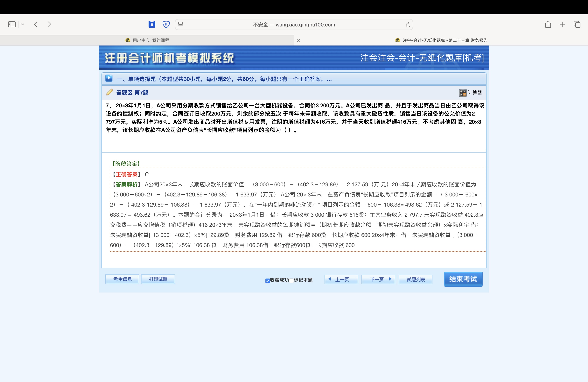The height and width of the screenshot is (382, 588).
Task: Click the 单项选择题 section header text
Action: pos(224,79)
